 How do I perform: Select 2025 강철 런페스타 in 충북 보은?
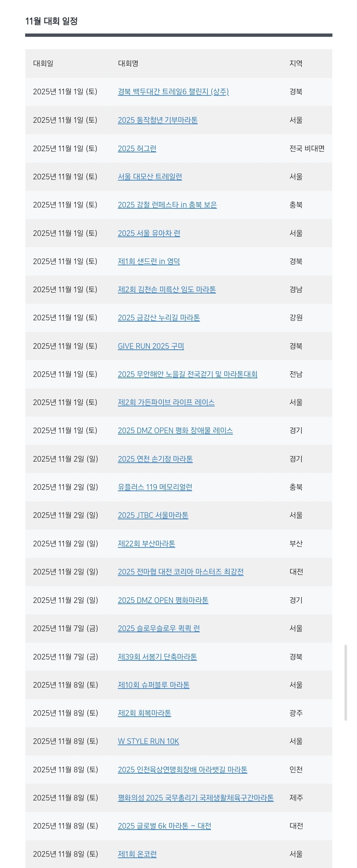pyautogui.click(x=167, y=205)
